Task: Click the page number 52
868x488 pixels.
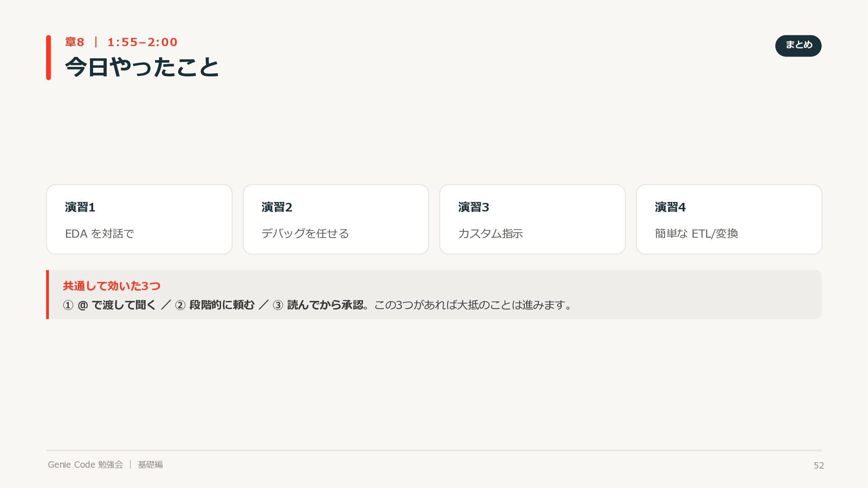Action: click(x=819, y=465)
